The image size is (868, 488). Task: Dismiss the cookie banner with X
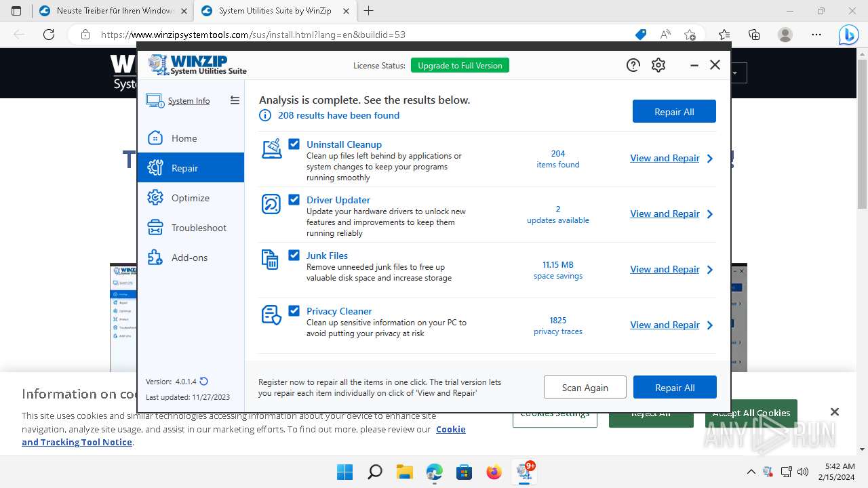click(x=835, y=411)
